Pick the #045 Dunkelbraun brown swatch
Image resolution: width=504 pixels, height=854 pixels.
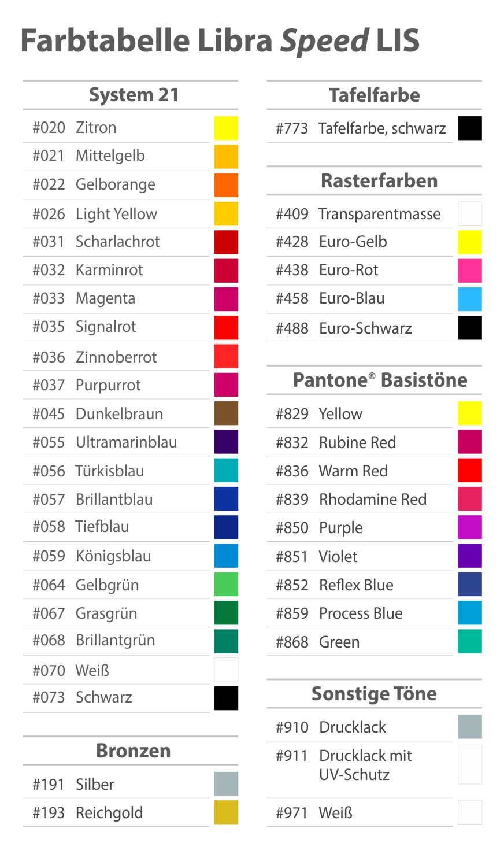(x=226, y=413)
